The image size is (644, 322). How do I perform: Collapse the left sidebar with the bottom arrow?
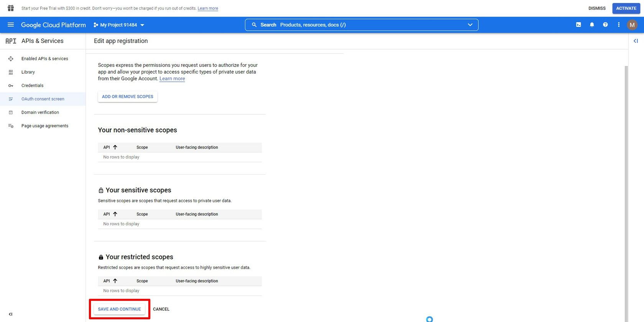click(11, 314)
